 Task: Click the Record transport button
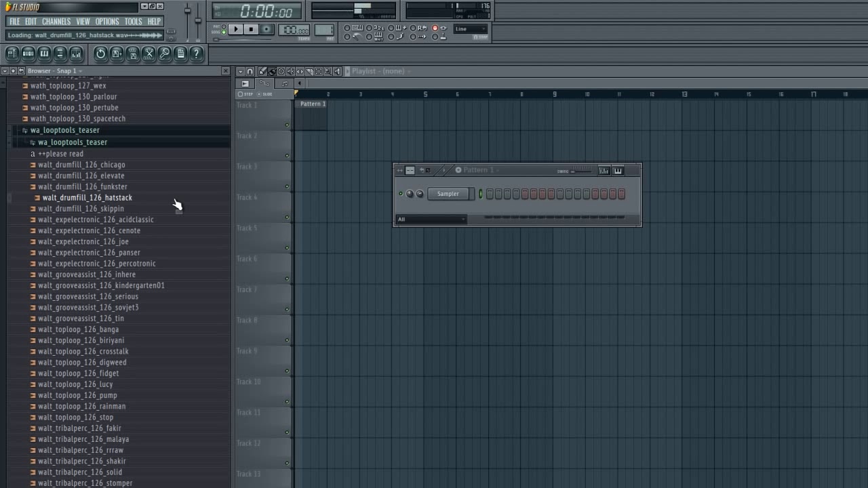coord(267,29)
